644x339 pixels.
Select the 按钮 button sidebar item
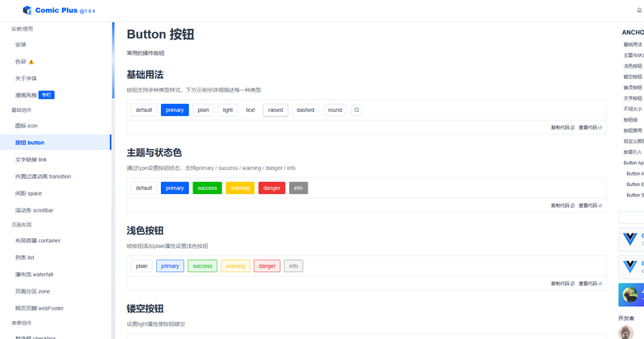(x=56, y=143)
